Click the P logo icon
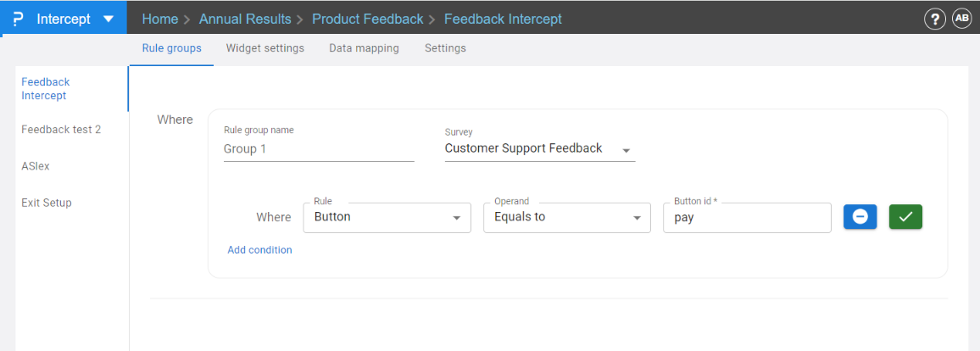The image size is (980, 351). pos(19,19)
